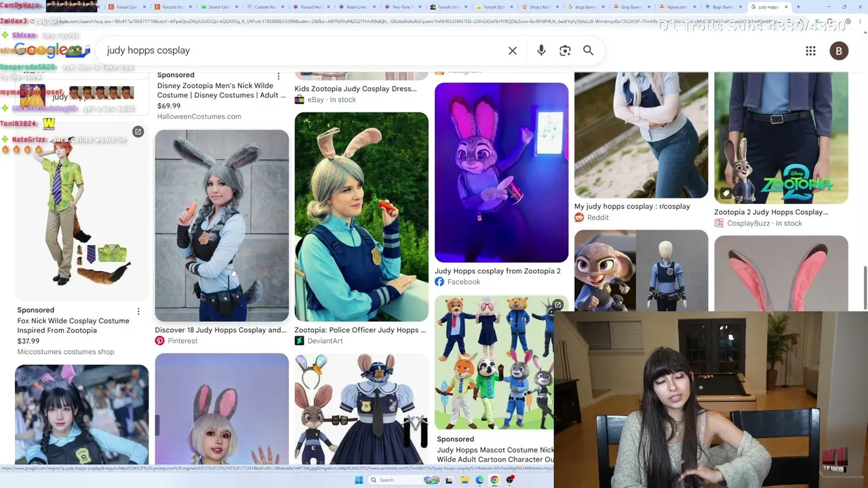This screenshot has width=868, height=488.
Task: Click the $37.99 price
Action: [x=28, y=341]
